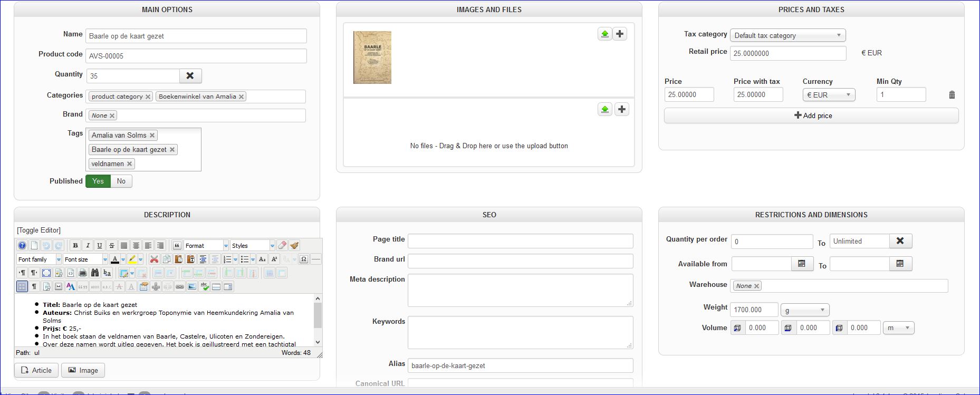Clear the Quantity per order maximum (X button)
980x395 pixels.
pos(900,241)
